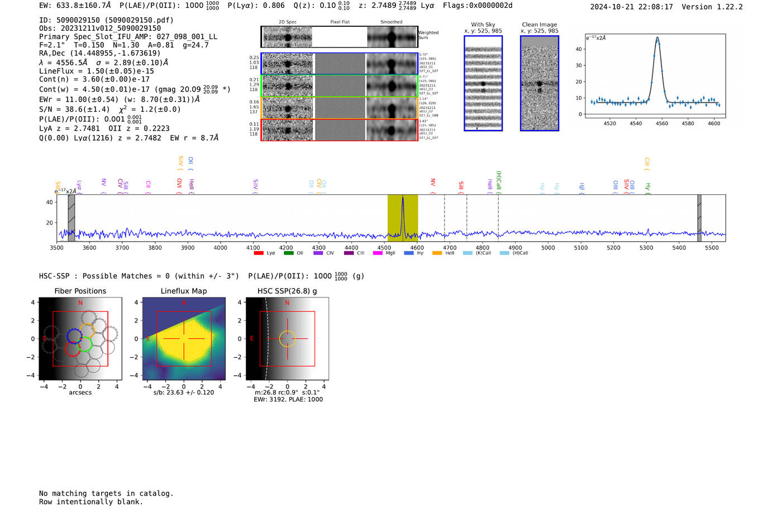The height and width of the screenshot is (532, 782).
Task: Click the yellow highlighted emission line region
Action: pos(403,218)
